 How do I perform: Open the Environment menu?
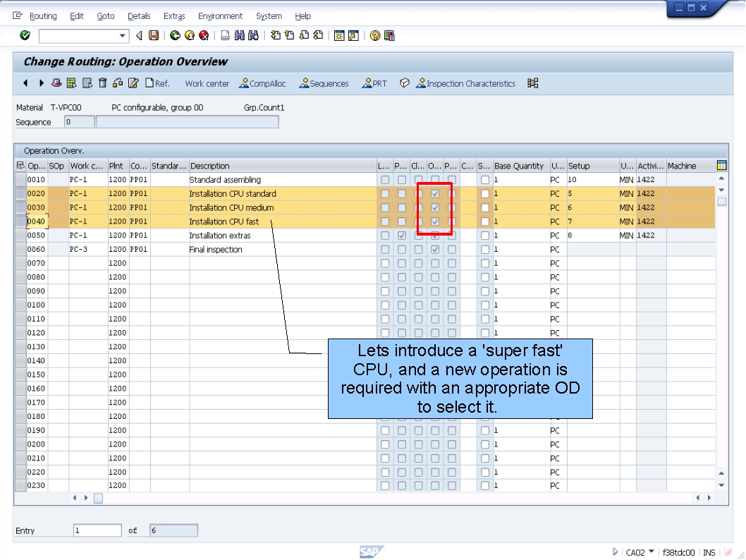click(221, 16)
